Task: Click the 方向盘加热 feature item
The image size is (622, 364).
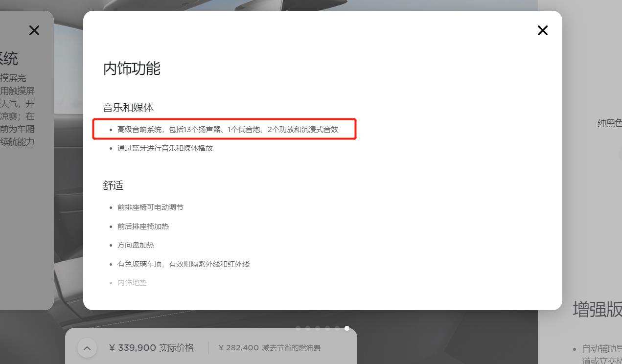Action: coord(136,245)
